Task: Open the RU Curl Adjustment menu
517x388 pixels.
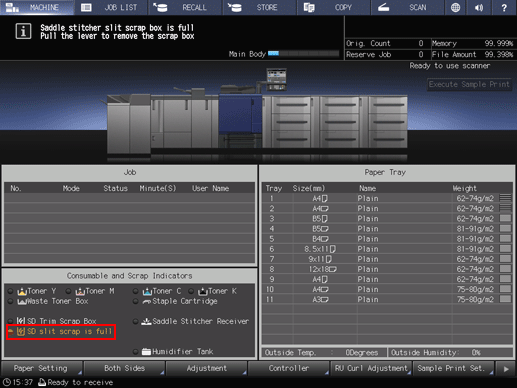Action: pyautogui.click(x=371, y=368)
